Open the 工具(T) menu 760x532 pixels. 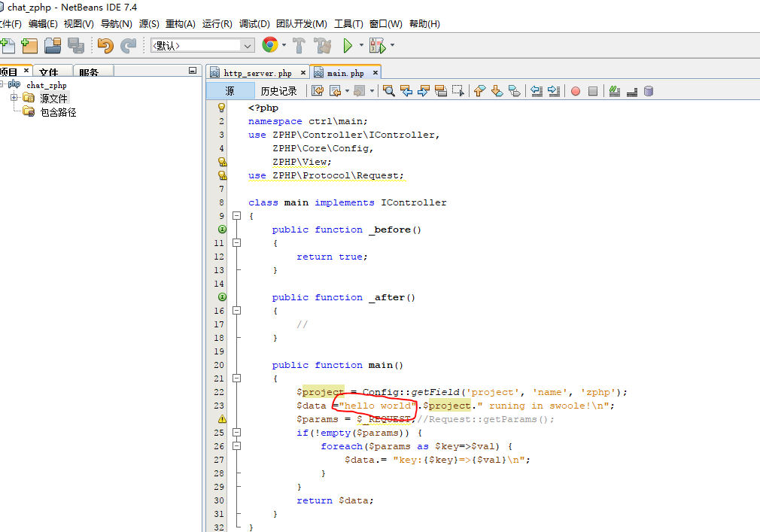pyautogui.click(x=348, y=24)
